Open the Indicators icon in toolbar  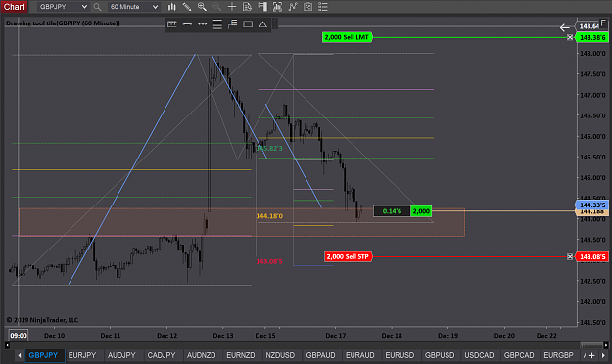point(293,7)
